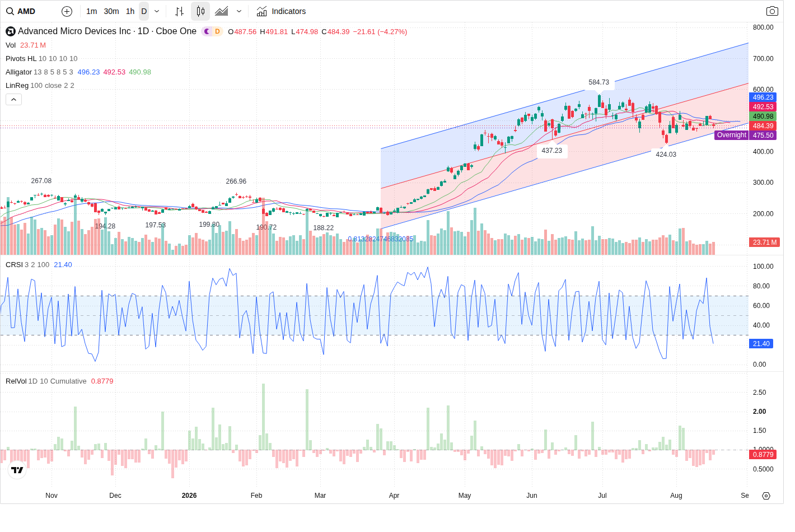
Task: Click the LinReg 0.8132824746832085 correlation label
Action: [381, 239]
